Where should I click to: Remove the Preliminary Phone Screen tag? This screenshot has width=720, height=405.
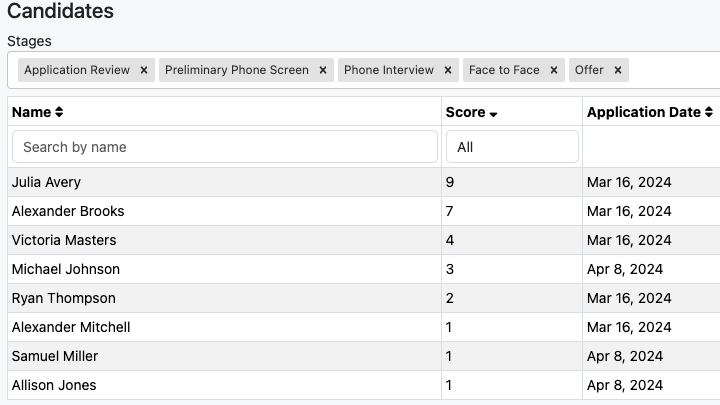(323, 70)
